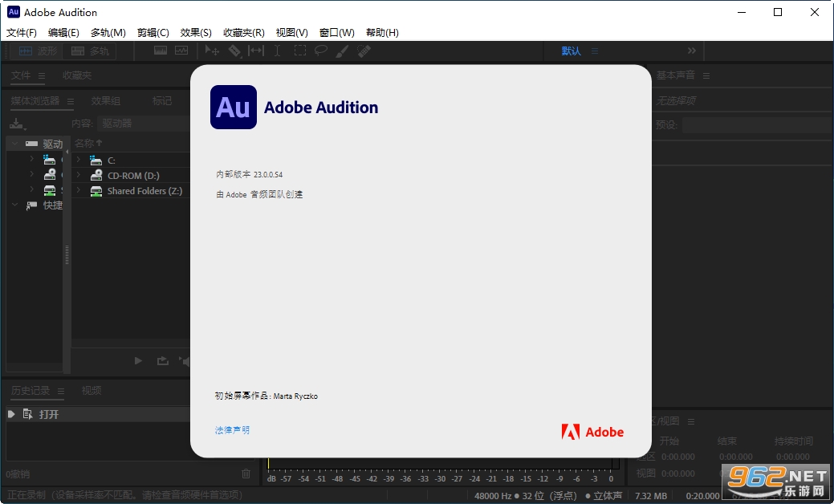
Task: Select the Marquee Selection tool
Action: (300, 51)
